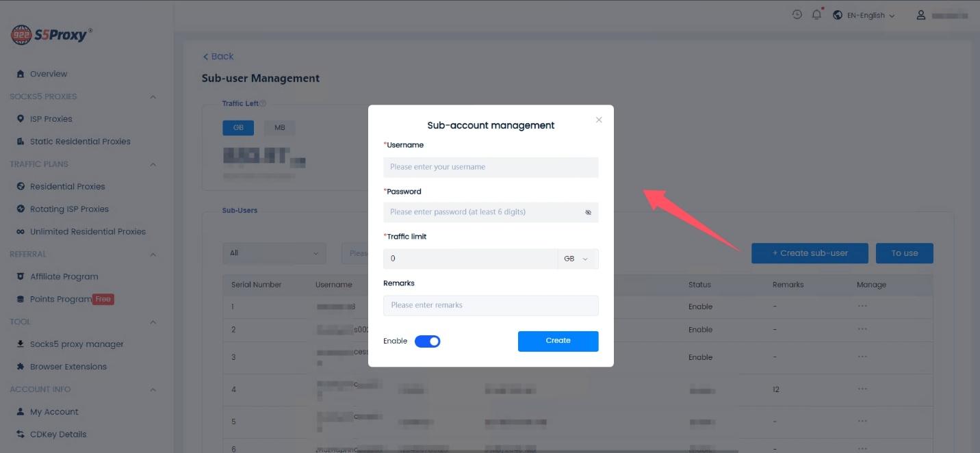Screen dimensions: 980x453
Task: Click the Create button in dialog
Action: click(558, 341)
